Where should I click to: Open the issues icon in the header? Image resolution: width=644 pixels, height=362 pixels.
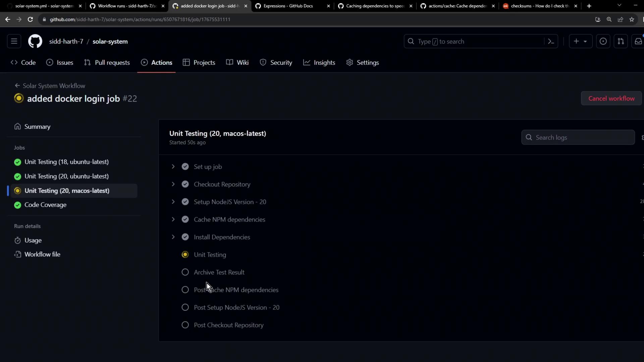click(603, 42)
